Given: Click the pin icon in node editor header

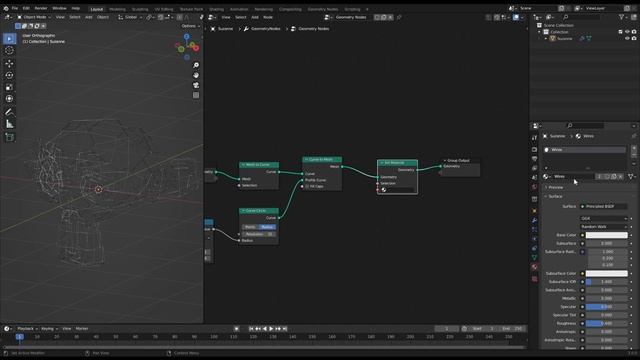Looking at the screenshot, I should pyautogui.click(x=399, y=17).
